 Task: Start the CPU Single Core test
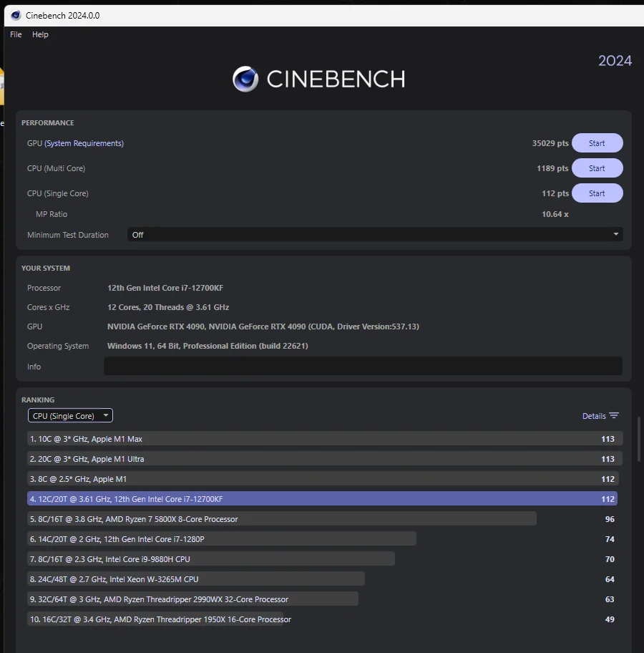tap(597, 193)
